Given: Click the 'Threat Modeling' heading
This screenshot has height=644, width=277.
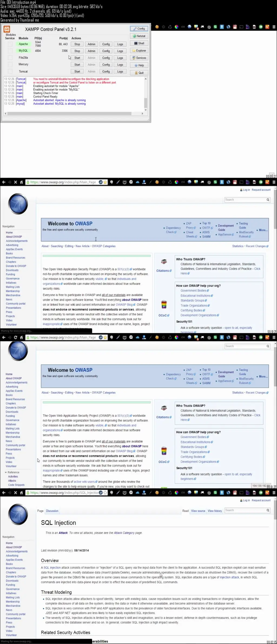Looking at the screenshot, I should tap(56, 592).
